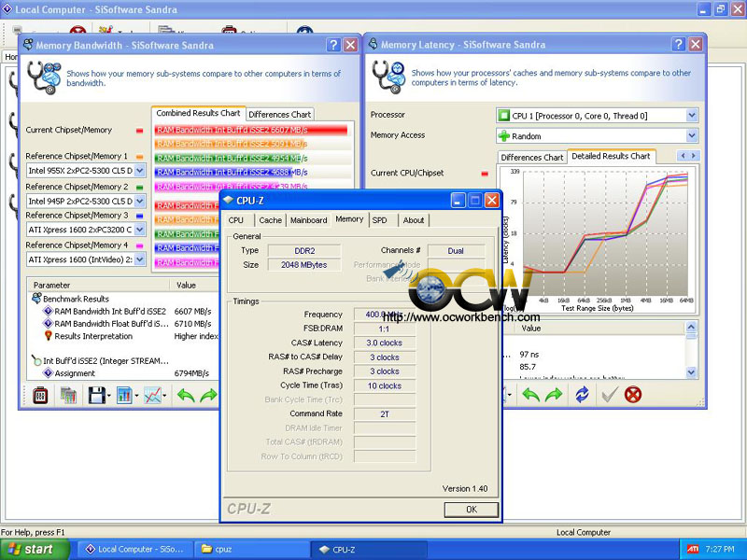Select the Benchmark Results tree item
Screen dimensions: 747x560
click(x=76, y=299)
